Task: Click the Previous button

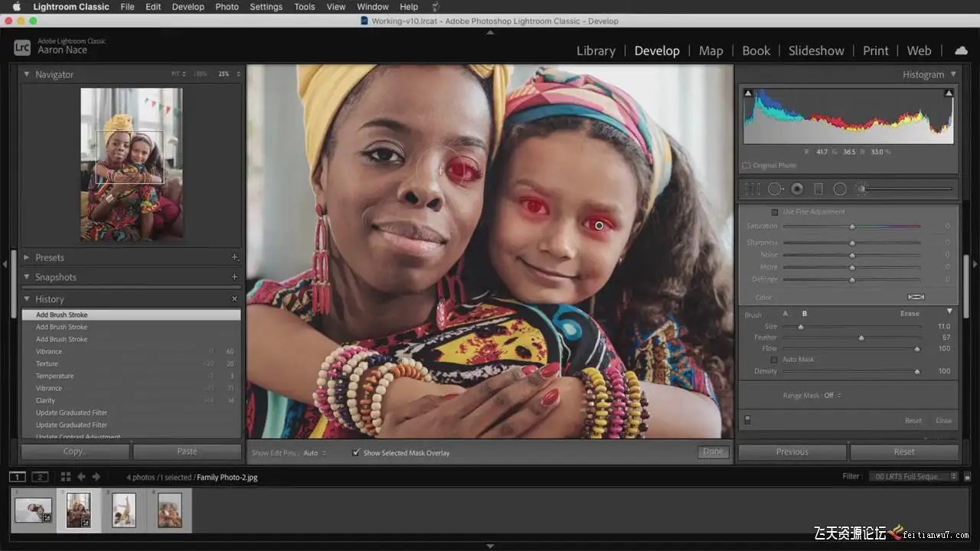Action: point(792,452)
